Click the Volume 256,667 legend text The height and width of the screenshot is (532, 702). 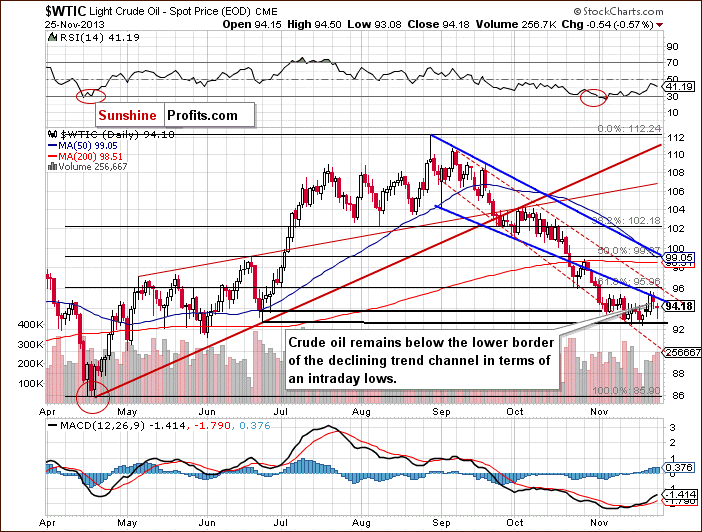point(93,167)
